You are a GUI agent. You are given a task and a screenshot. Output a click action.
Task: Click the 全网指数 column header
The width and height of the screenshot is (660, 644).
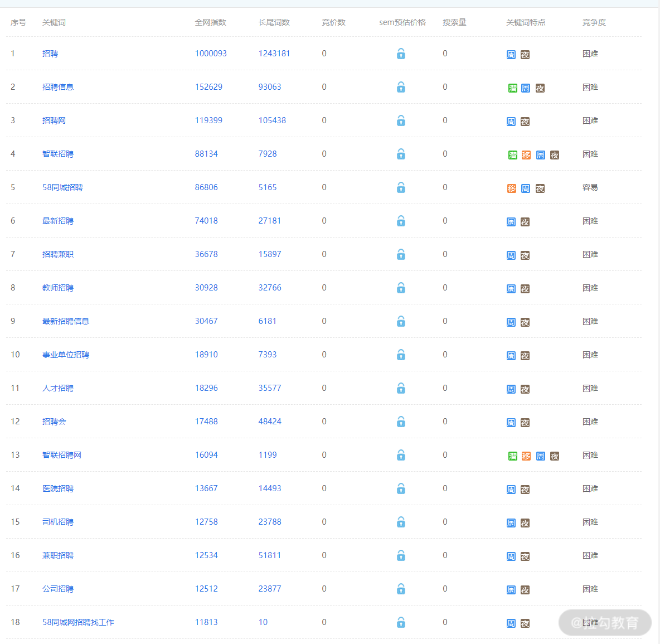click(x=211, y=22)
